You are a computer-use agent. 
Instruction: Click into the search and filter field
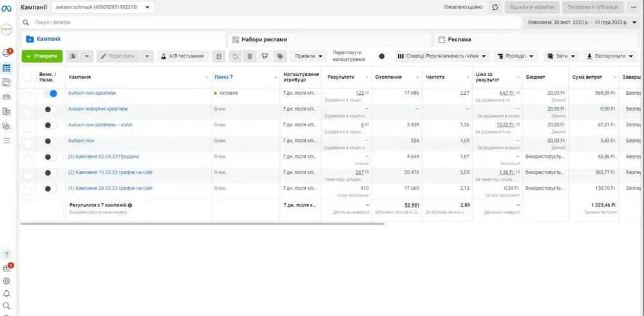click(271, 22)
